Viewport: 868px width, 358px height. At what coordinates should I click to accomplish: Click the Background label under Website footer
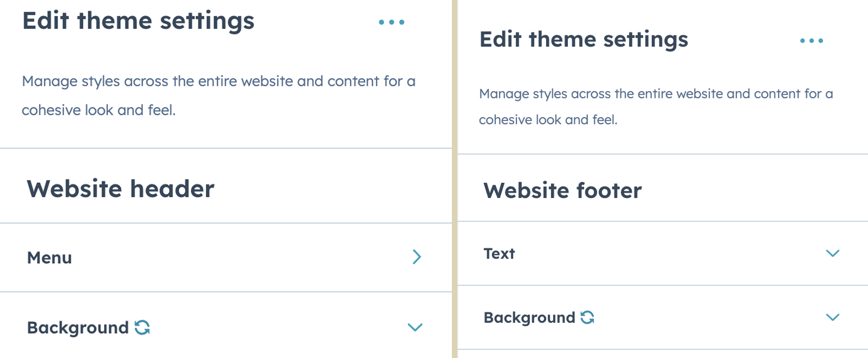pyautogui.click(x=529, y=318)
